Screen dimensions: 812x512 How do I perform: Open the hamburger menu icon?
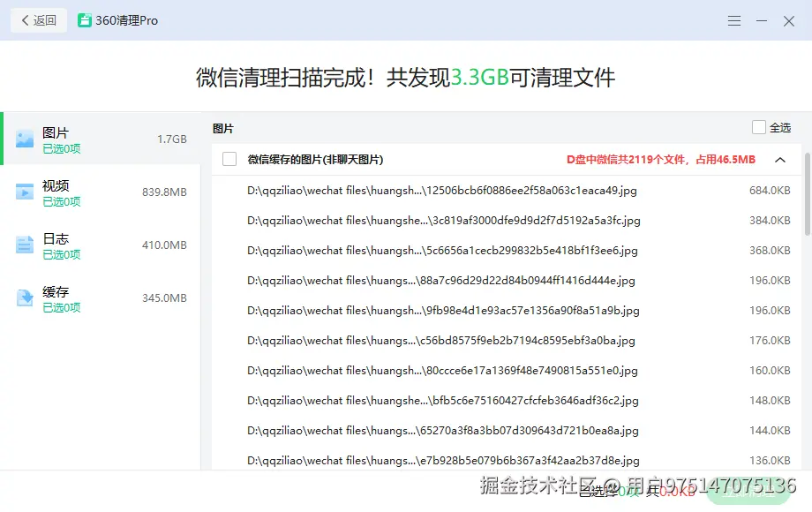[733, 20]
